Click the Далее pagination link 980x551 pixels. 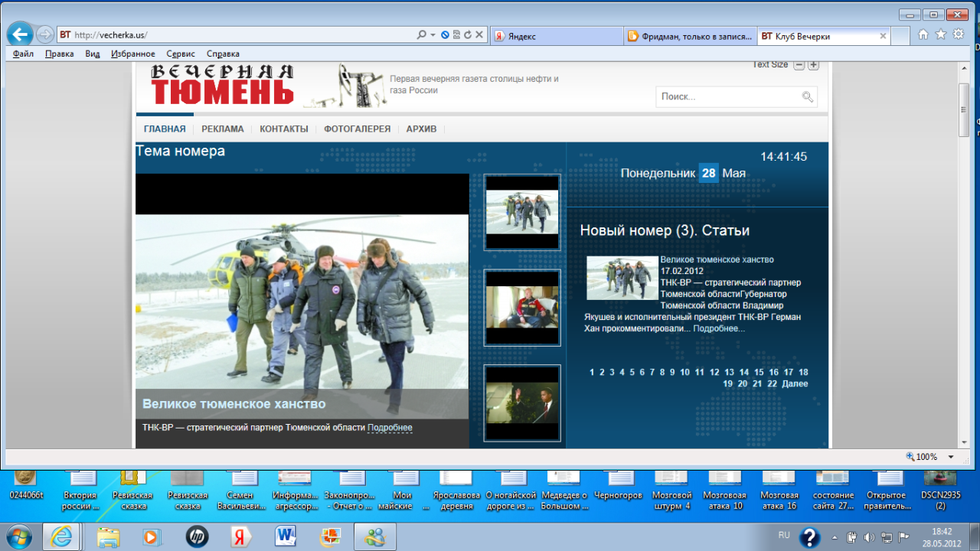coord(795,384)
